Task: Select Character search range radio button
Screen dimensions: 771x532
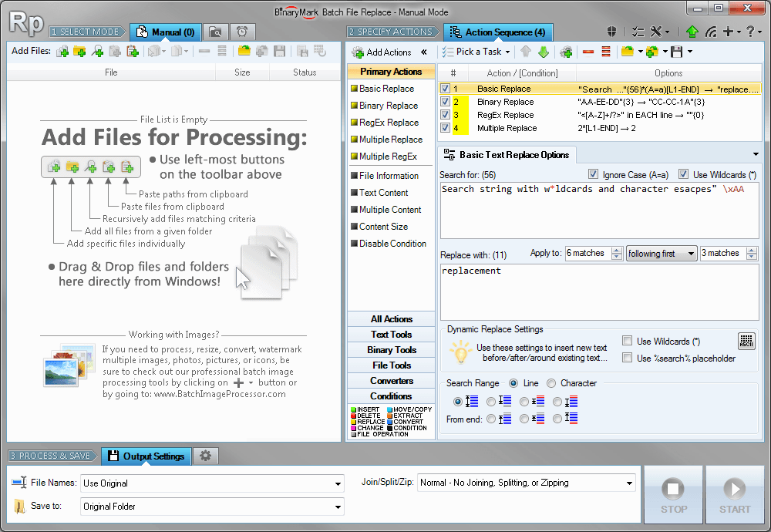Action: click(551, 383)
